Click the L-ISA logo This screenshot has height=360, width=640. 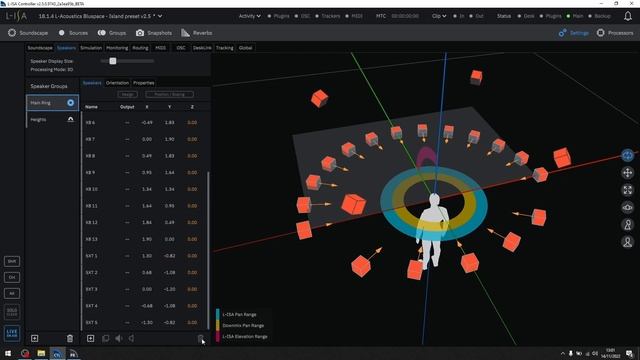pyautogui.click(x=16, y=16)
